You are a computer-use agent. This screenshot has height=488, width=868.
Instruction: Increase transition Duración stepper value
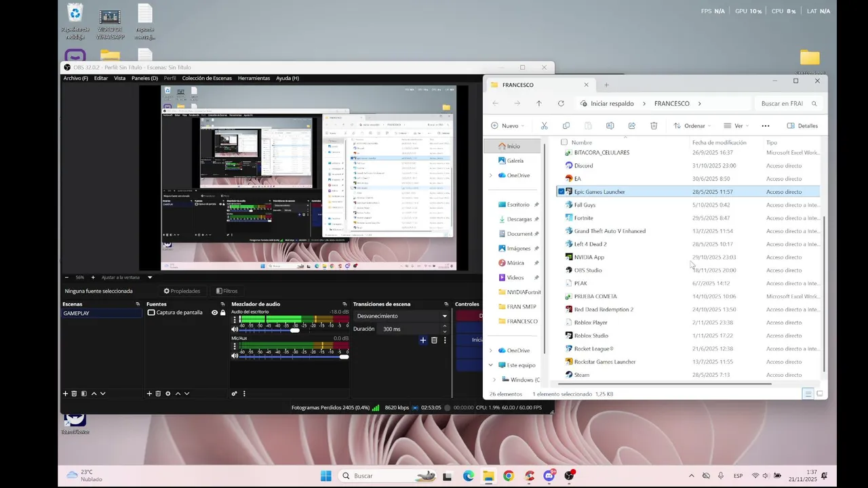tap(445, 326)
